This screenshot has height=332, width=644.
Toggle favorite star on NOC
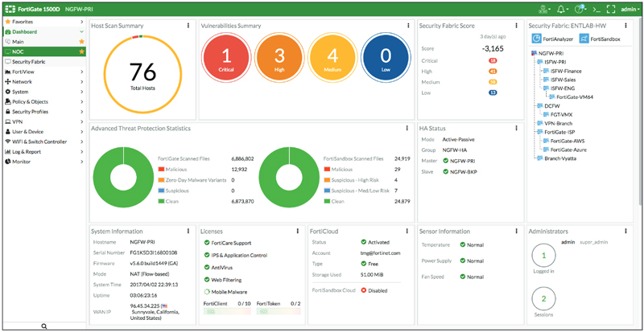81,51
